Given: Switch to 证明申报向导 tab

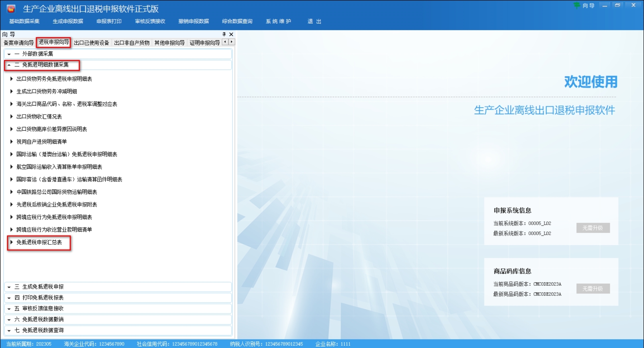Looking at the screenshot, I should (204, 43).
